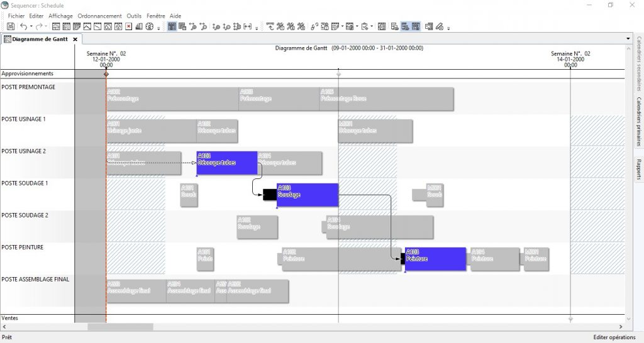The width and height of the screenshot is (644, 343).
Task: Open the dropdown beside the clipboard icon
Action: [372, 26]
